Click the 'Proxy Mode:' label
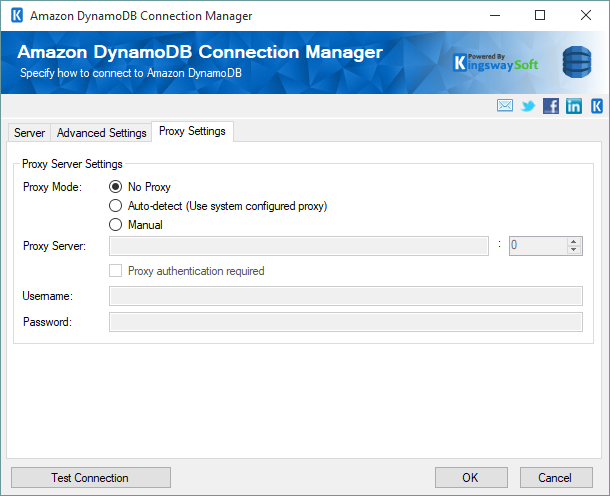Screen dimensions: 610x496 [53, 187]
